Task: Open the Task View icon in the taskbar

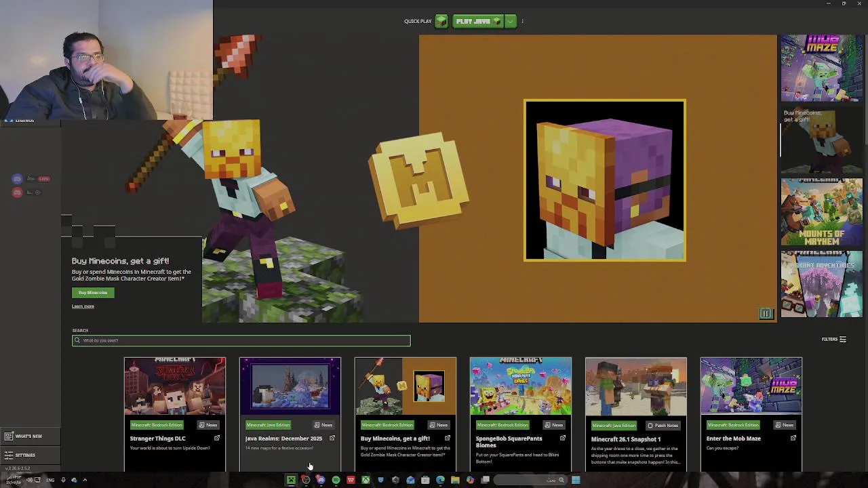Action: (x=485, y=480)
